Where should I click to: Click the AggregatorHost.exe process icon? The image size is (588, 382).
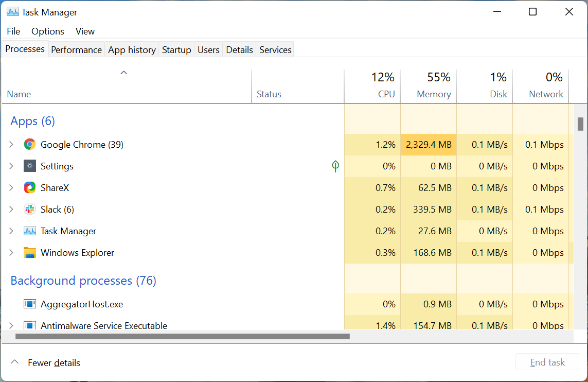point(29,304)
